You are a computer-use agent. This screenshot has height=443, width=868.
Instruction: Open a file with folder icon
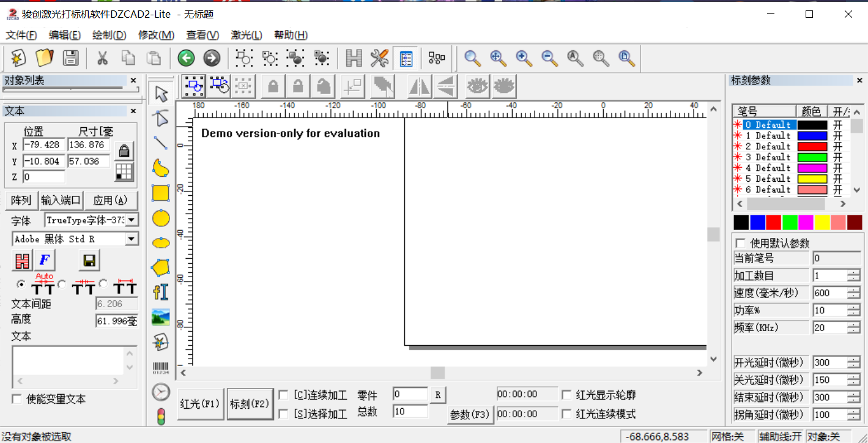45,58
